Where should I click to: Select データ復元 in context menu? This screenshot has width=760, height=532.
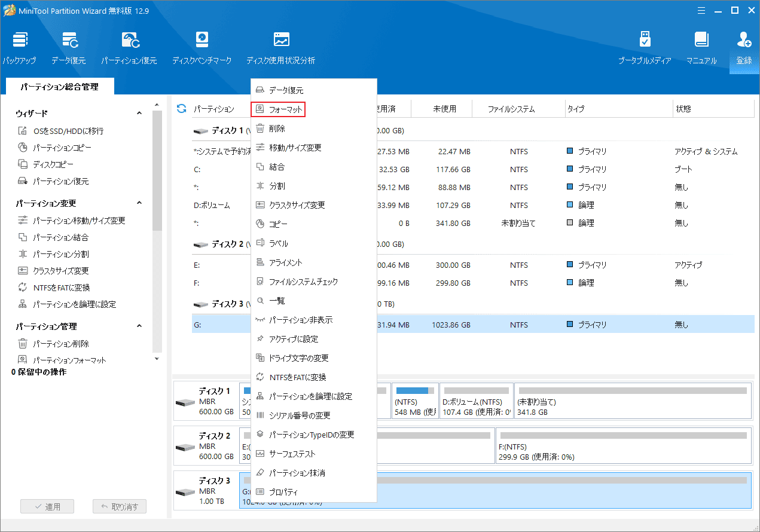click(x=314, y=90)
